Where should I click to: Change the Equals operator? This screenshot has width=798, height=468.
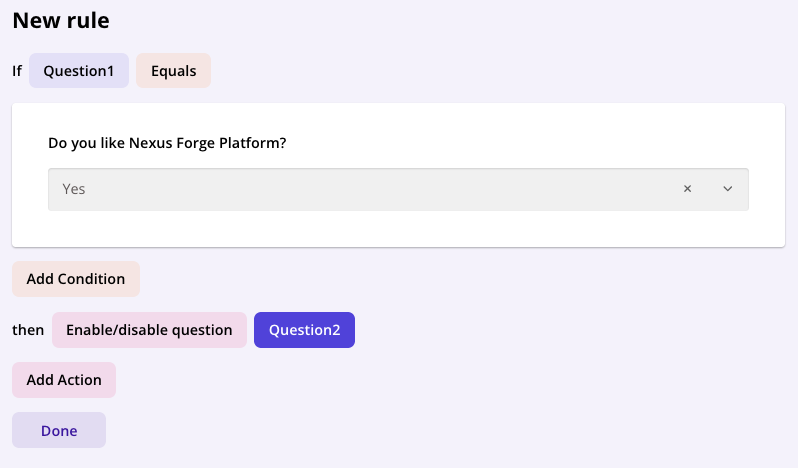coord(173,71)
